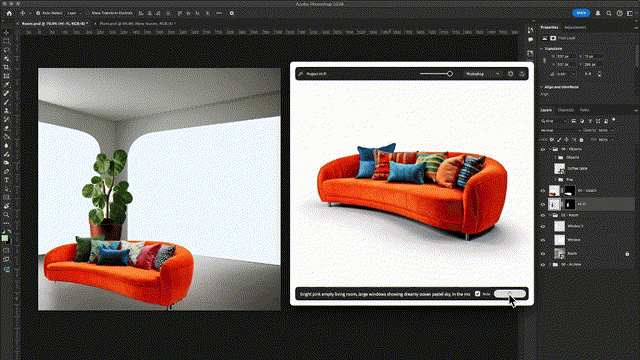
Task: Open the layer blend mode dropdown
Action: point(560,131)
